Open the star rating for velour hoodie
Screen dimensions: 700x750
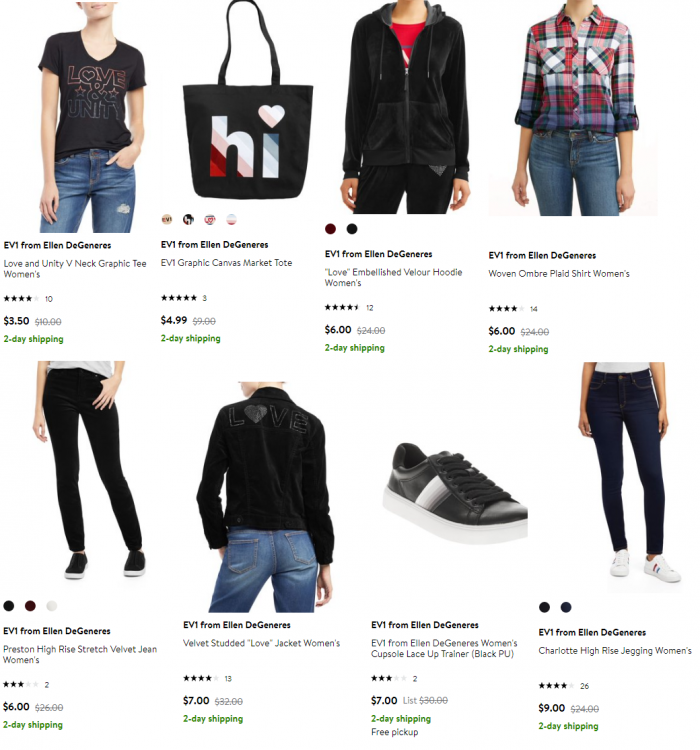coord(342,308)
